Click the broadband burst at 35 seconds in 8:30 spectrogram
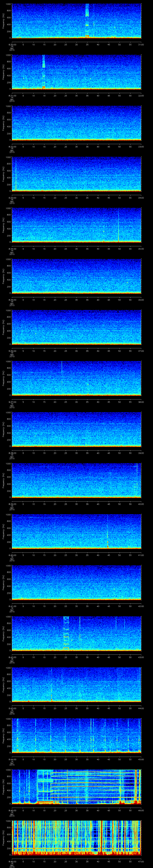 [87, 20]
